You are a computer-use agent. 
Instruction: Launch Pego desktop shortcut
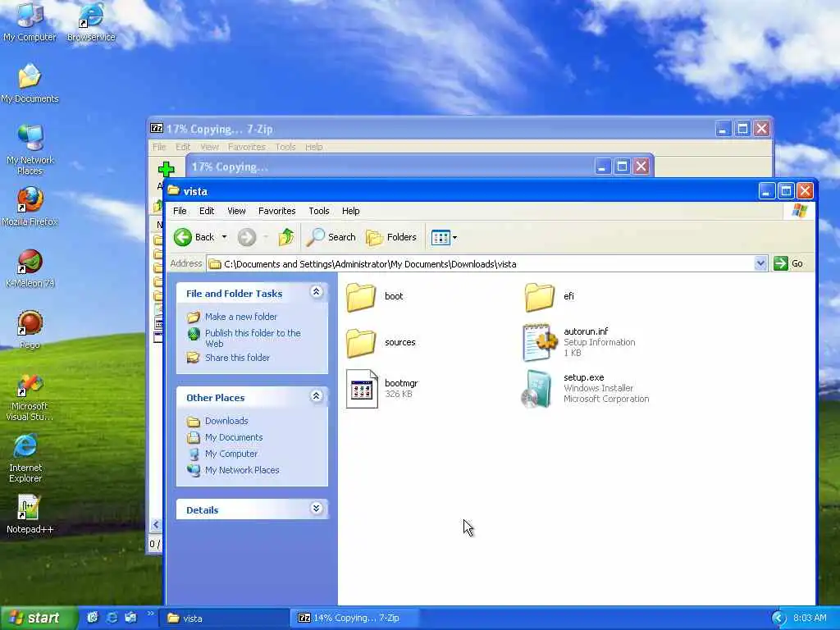(x=30, y=330)
